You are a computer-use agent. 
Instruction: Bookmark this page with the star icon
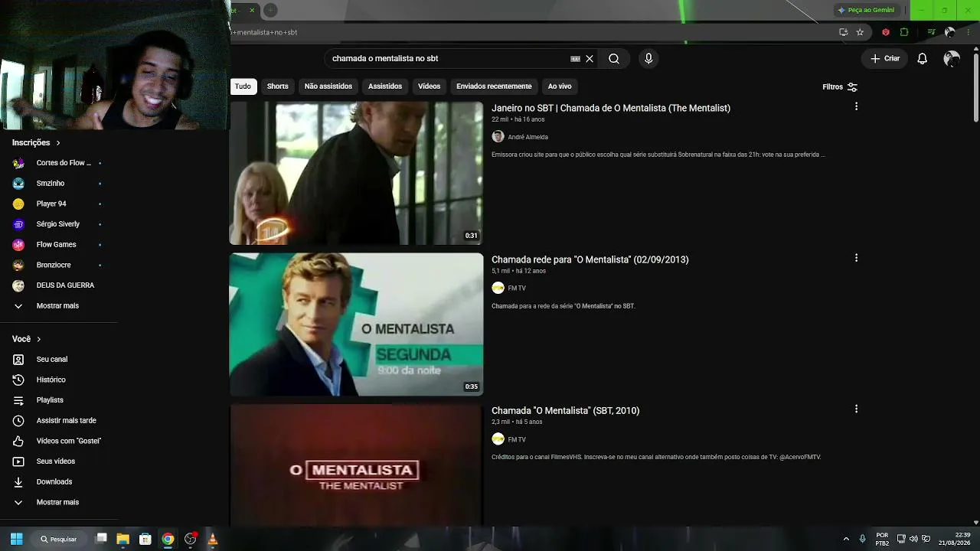(x=860, y=32)
